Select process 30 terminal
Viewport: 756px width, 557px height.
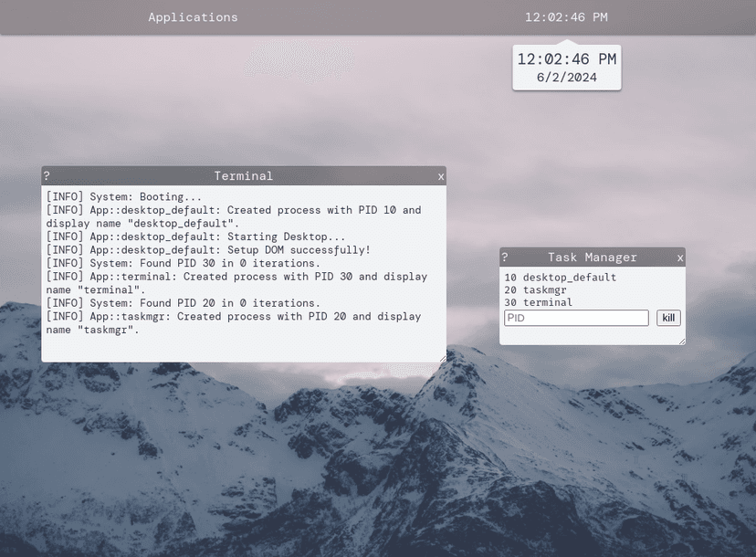pyautogui.click(x=538, y=302)
